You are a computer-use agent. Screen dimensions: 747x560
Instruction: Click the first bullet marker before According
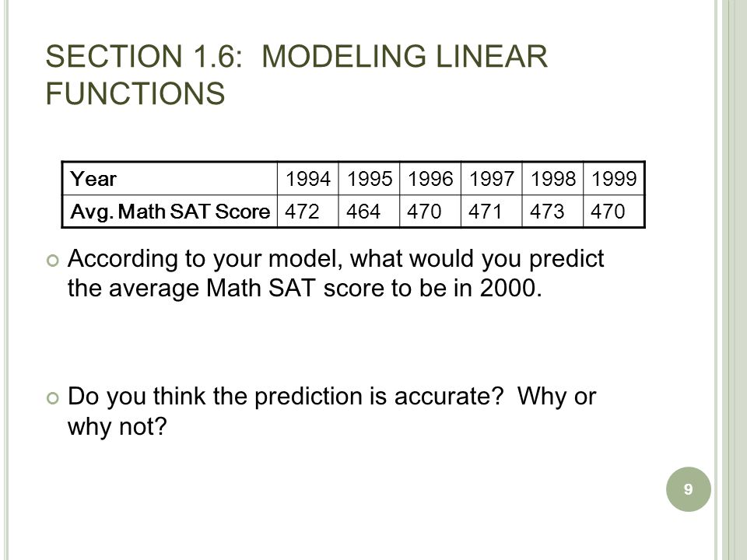pyautogui.click(x=53, y=261)
